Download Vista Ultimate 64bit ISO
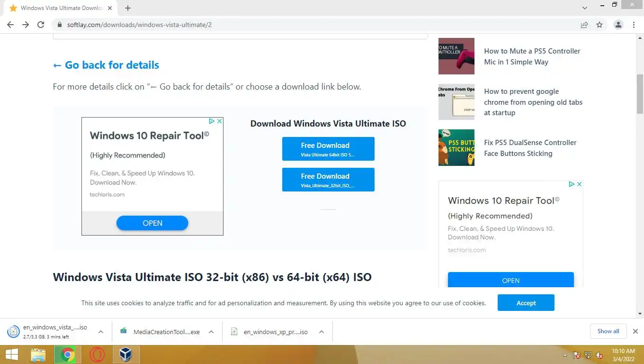644x364 pixels. point(328,149)
